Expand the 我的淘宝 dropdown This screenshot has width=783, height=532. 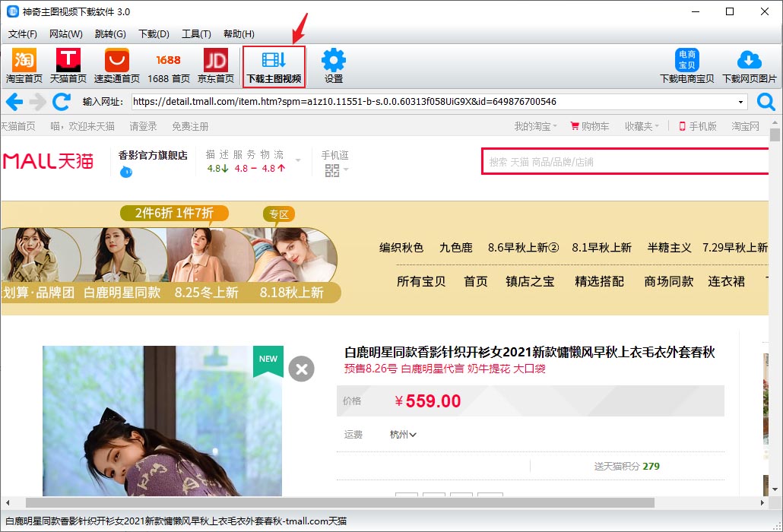pos(535,126)
